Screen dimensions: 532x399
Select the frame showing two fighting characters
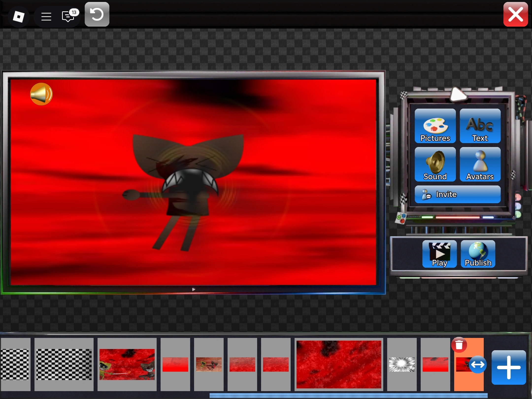click(127, 364)
